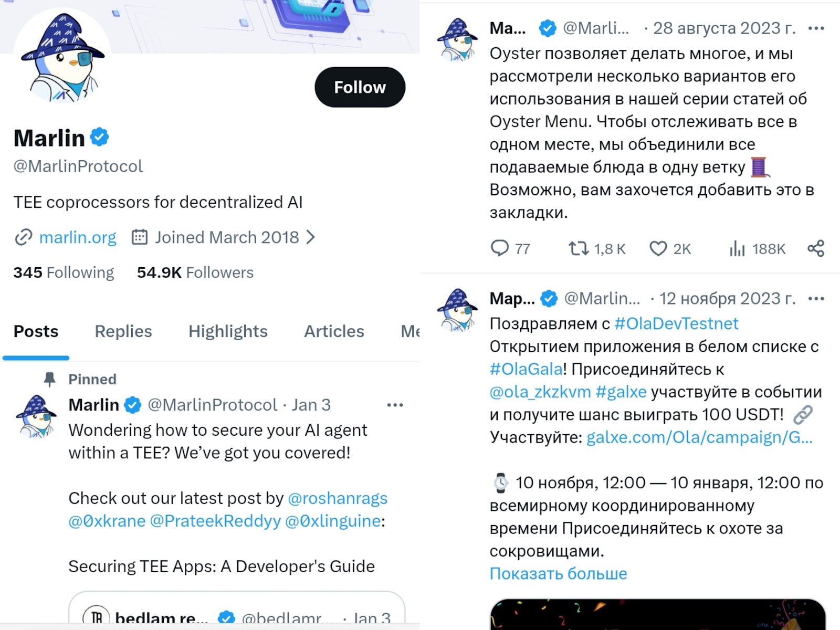The image size is (840, 630).
Task: Click the Показать больше link
Action: point(558,573)
